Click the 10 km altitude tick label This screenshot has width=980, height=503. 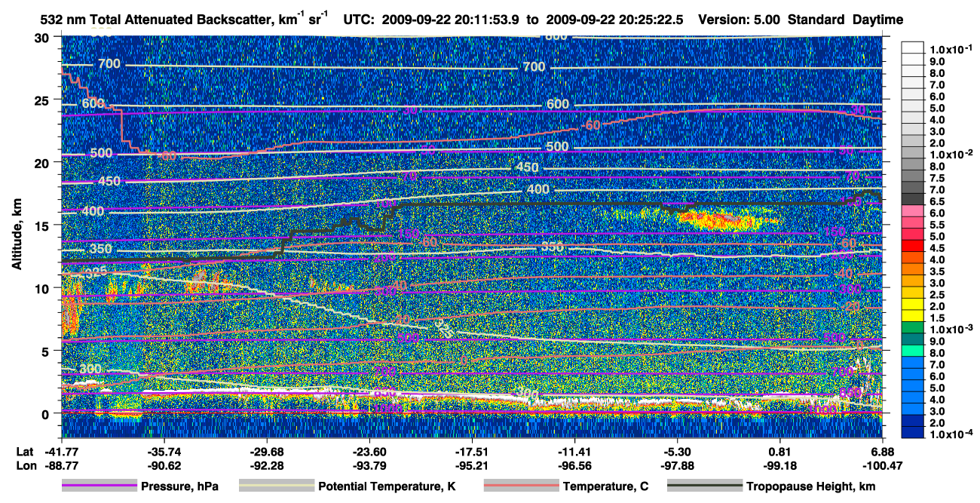click(41, 288)
